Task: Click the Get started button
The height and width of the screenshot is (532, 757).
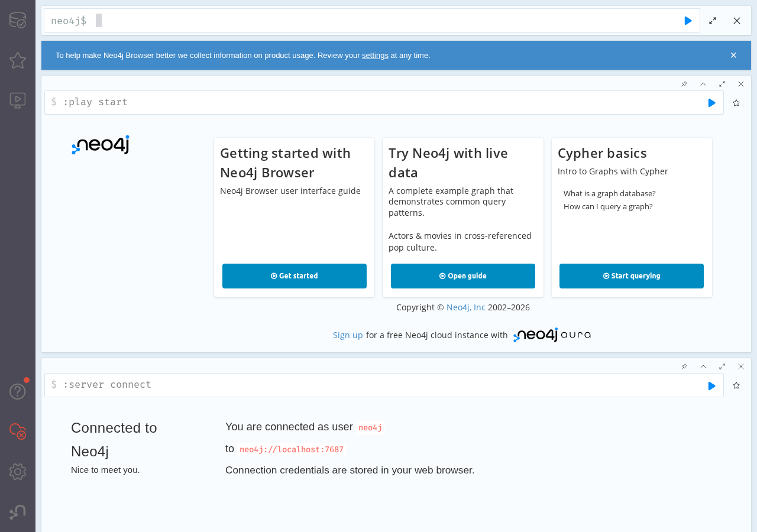Action: pyautogui.click(x=295, y=276)
